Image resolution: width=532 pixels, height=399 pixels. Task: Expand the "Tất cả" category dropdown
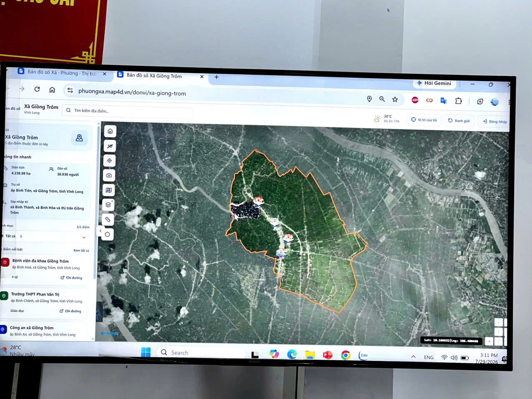46,237
